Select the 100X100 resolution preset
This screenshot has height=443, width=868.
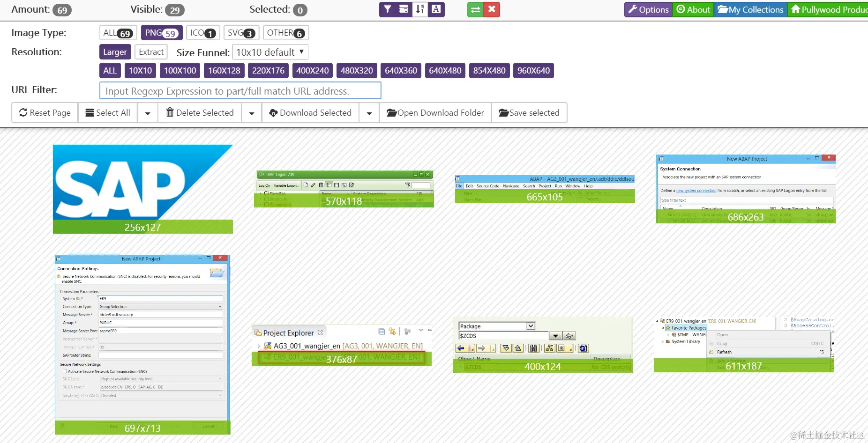click(180, 71)
